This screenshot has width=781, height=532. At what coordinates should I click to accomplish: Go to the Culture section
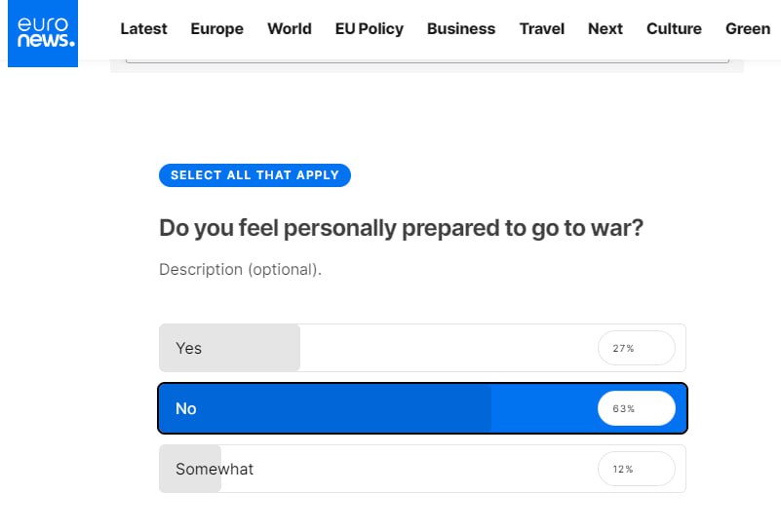click(674, 28)
